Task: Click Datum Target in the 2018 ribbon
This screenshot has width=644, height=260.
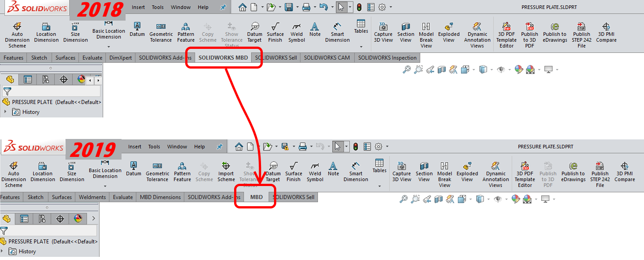Action: pyautogui.click(x=254, y=32)
